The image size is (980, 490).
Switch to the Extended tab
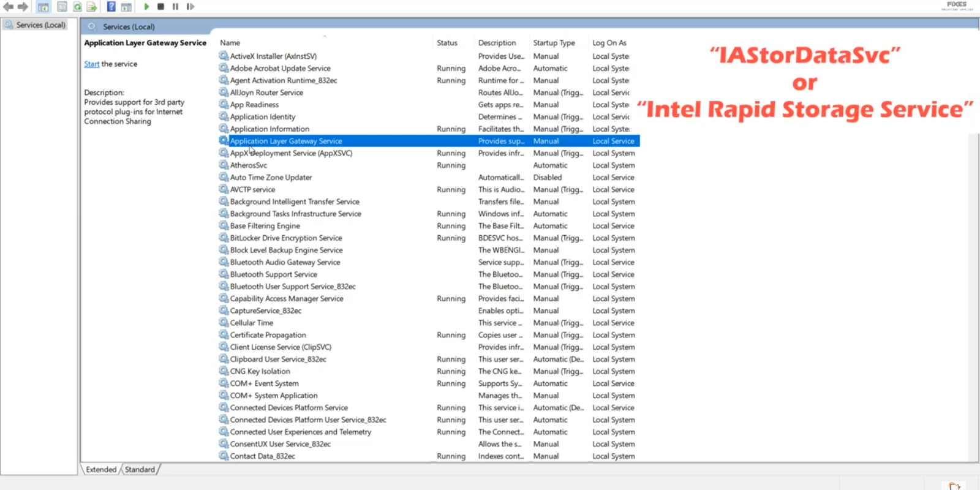(101, 470)
